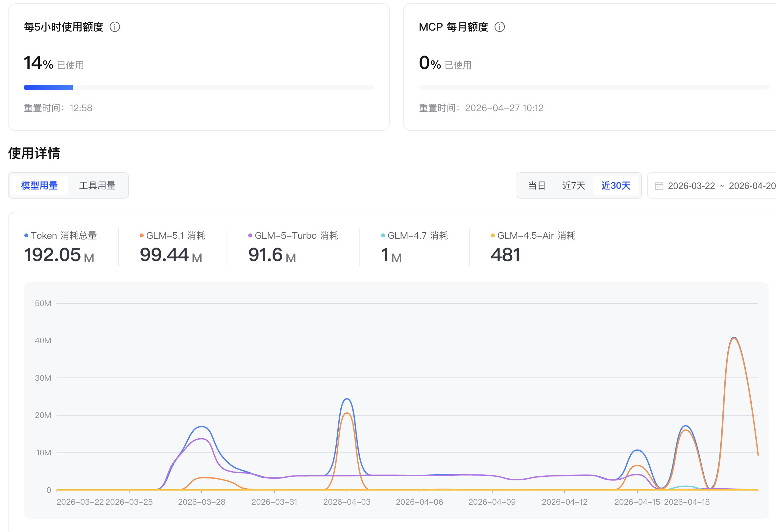This screenshot has height=532, width=776.
Task: Click info icon beside 每5小时使用额度
Action: (x=115, y=27)
